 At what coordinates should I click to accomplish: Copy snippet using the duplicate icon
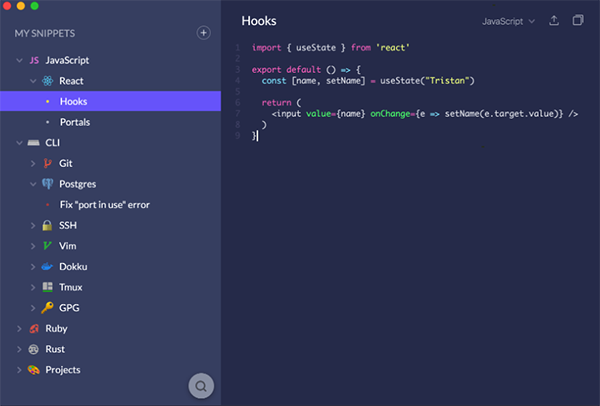pos(578,20)
